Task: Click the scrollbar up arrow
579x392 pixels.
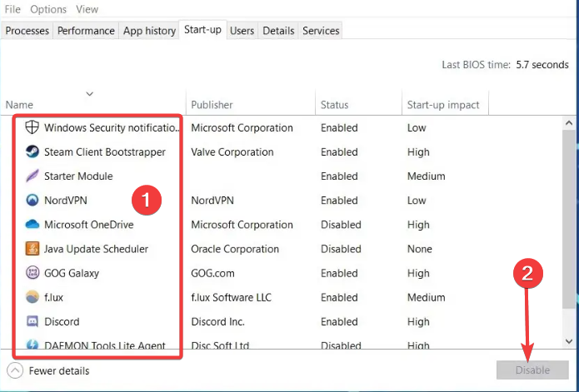Action: click(569, 123)
